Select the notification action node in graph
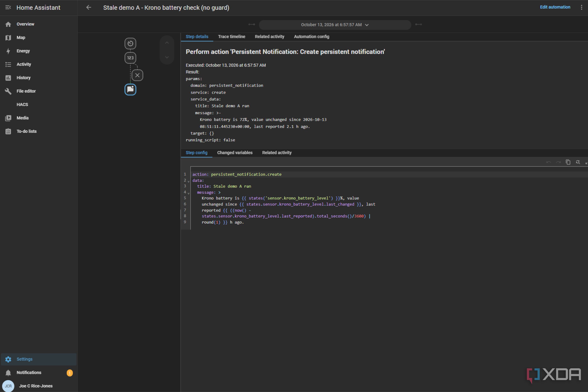Screen dimensions: 588x392 tap(130, 90)
